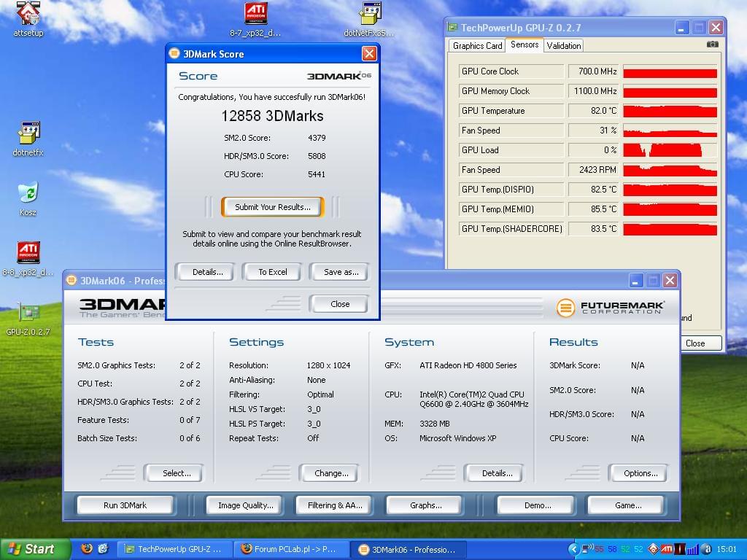The width and height of the screenshot is (747, 560).
Task: Switch to Forum PCLab.pl taskbar window
Action: tap(290, 549)
